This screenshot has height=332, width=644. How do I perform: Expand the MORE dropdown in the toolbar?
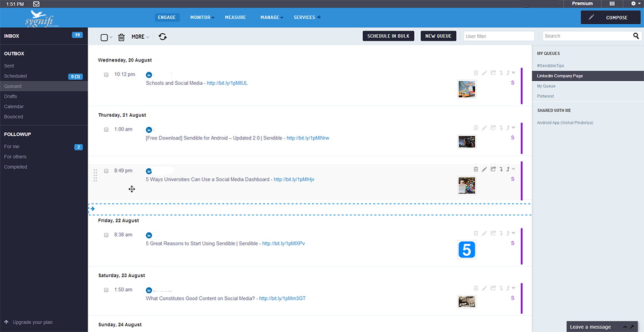click(140, 37)
